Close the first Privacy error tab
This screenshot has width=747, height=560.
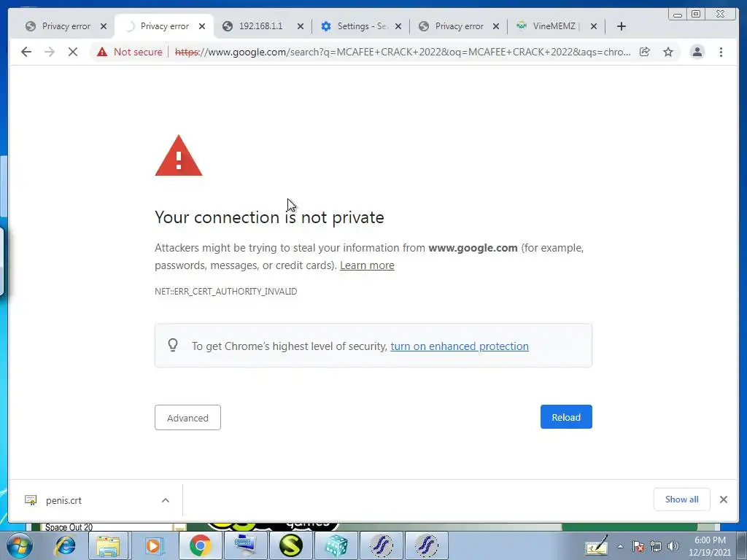click(x=104, y=26)
